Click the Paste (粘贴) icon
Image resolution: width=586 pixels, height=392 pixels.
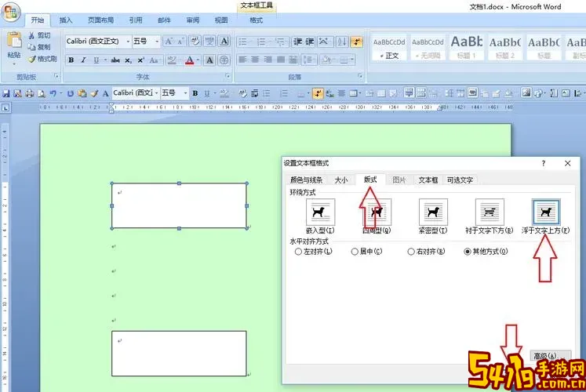(x=14, y=40)
